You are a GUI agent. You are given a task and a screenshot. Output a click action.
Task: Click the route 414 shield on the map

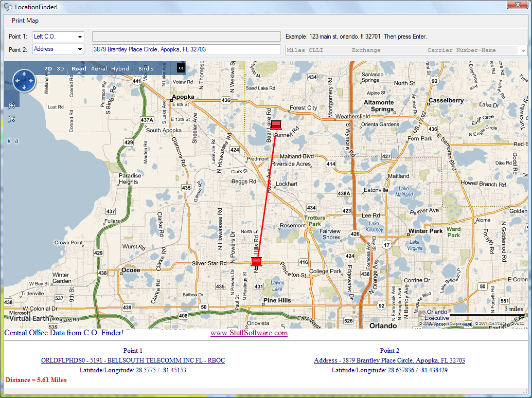coord(331,164)
